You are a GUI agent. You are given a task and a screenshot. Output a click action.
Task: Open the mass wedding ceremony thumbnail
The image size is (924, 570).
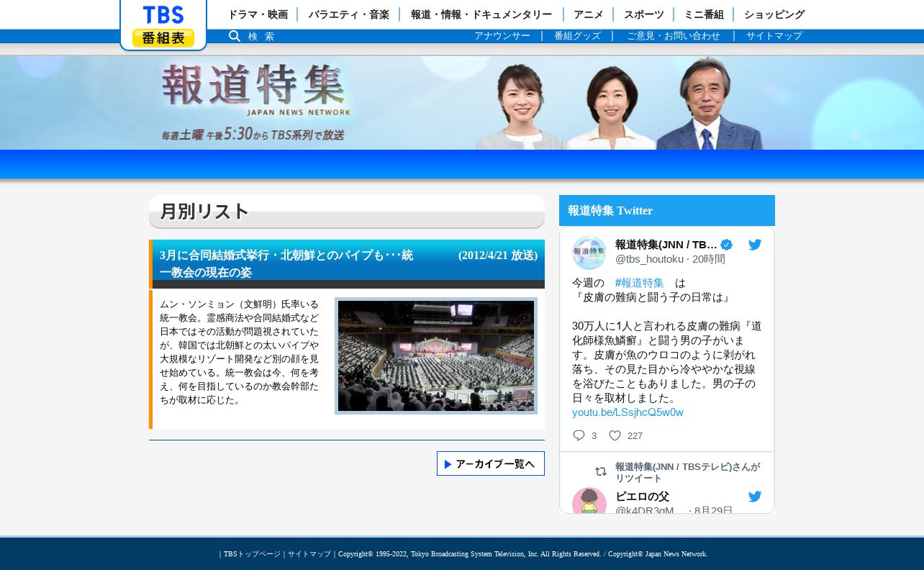[x=436, y=356]
